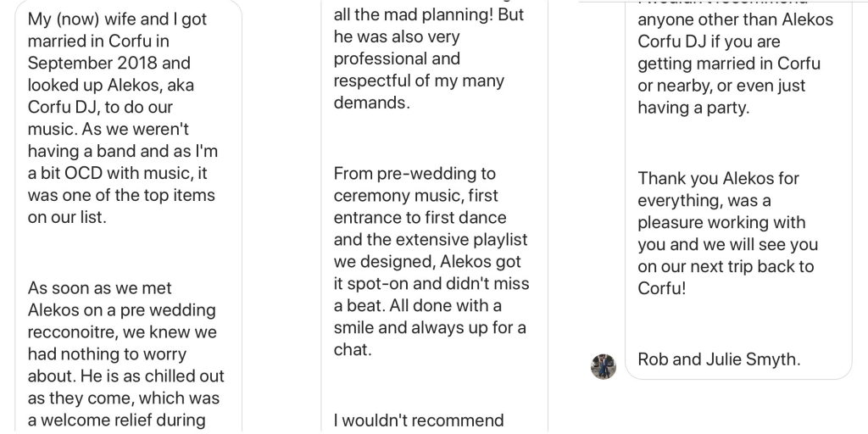The width and height of the screenshot is (868, 434).
Task: Click the 'I wouldn't recommend' line in middle bubble
Action: [419, 420]
